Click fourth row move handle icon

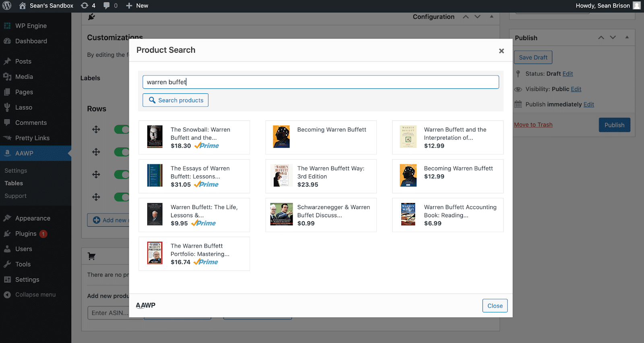[96, 197]
